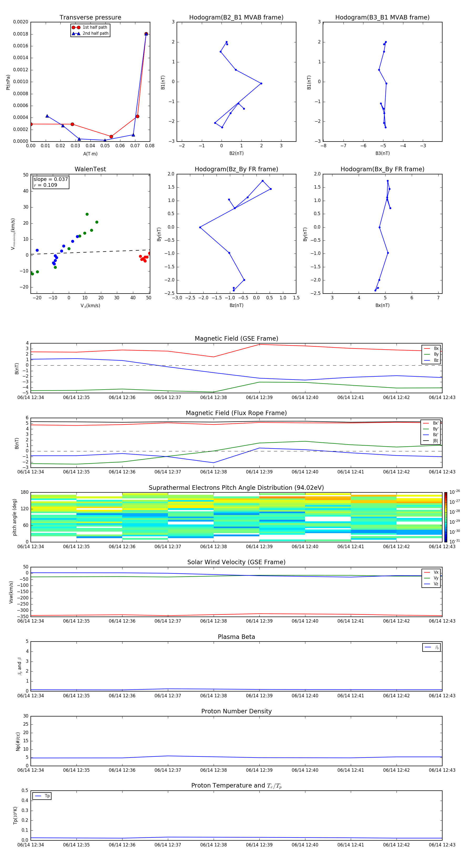Select the "slope = 0.037" annotation text
This screenshot has width=473, height=868.
pos(50,179)
